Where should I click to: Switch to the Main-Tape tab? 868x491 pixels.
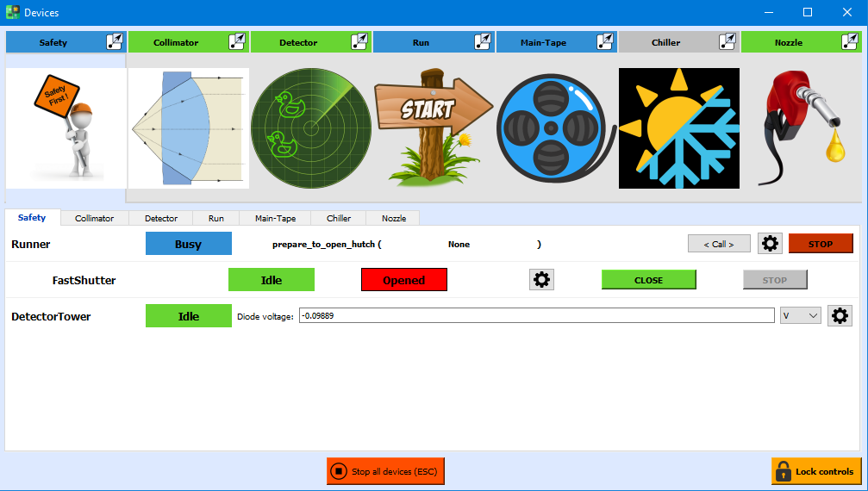click(275, 219)
